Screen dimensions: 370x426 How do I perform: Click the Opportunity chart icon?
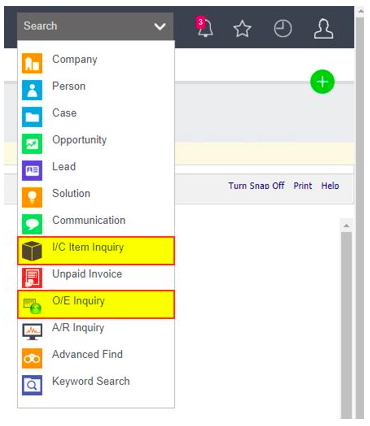pyautogui.click(x=32, y=144)
